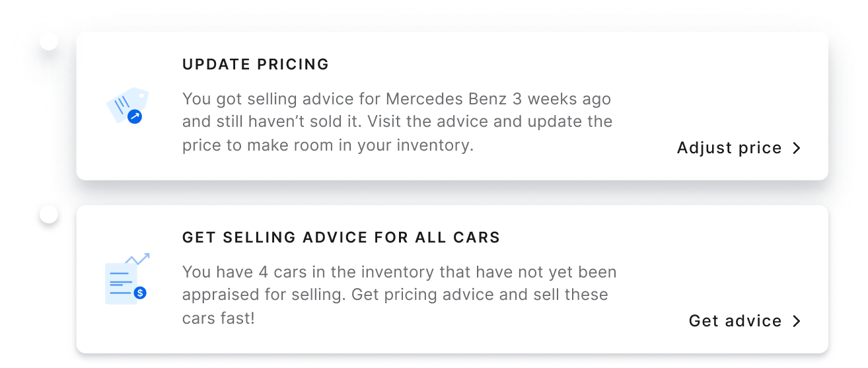868x368 pixels.
Task: Click the trend line arrow above document icon
Action: tap(138, 258)
